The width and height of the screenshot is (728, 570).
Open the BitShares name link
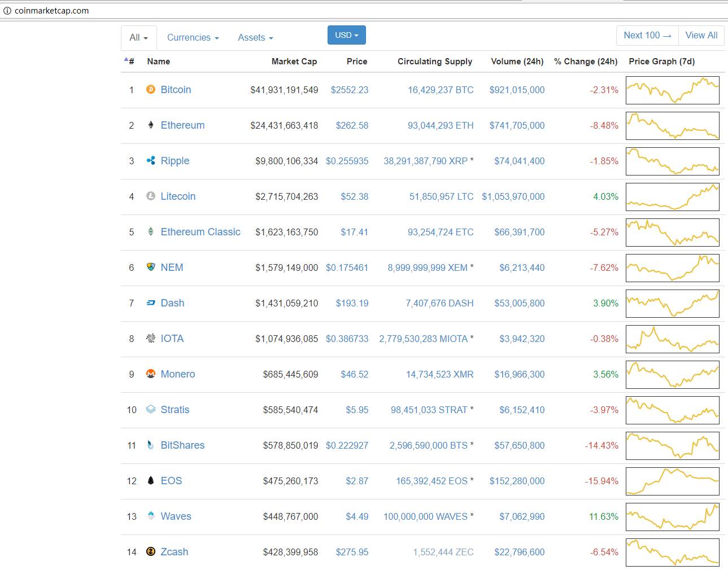[x=182, y=445]
